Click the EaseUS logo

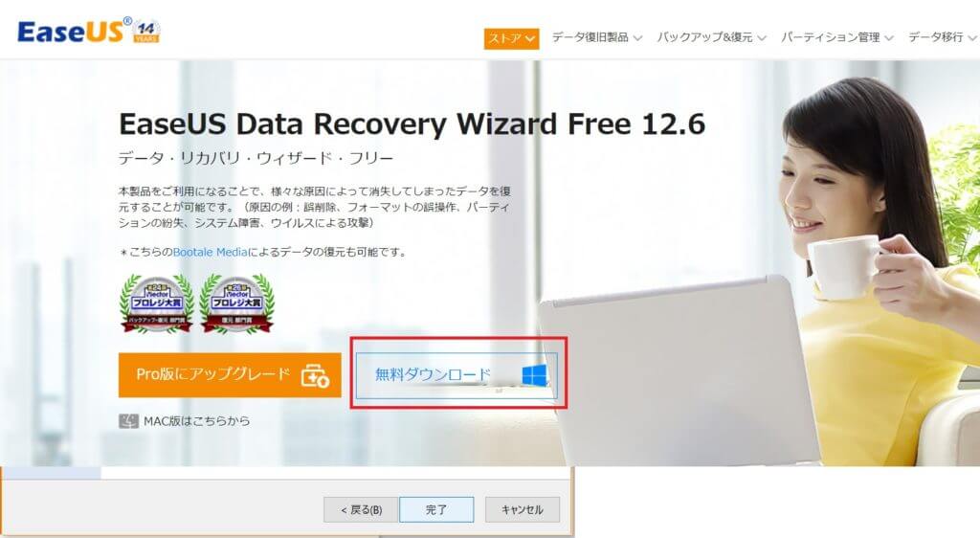pos(70,32)
